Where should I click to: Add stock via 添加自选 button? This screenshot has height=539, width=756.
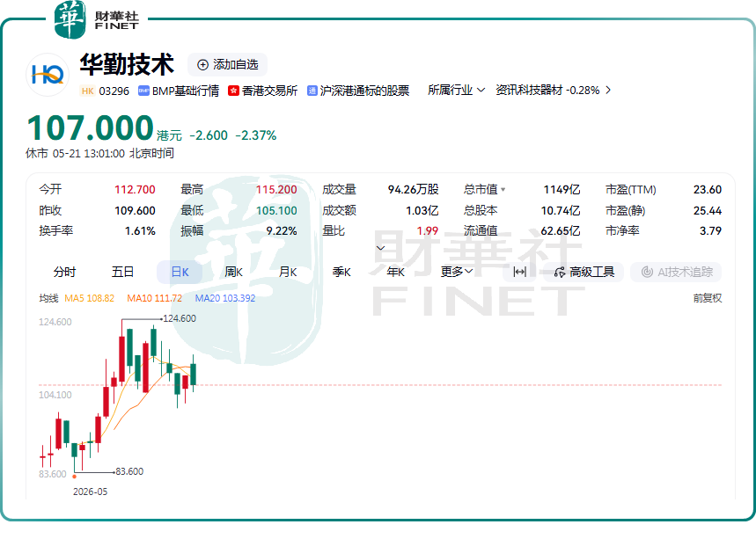(x=228, y=64)
